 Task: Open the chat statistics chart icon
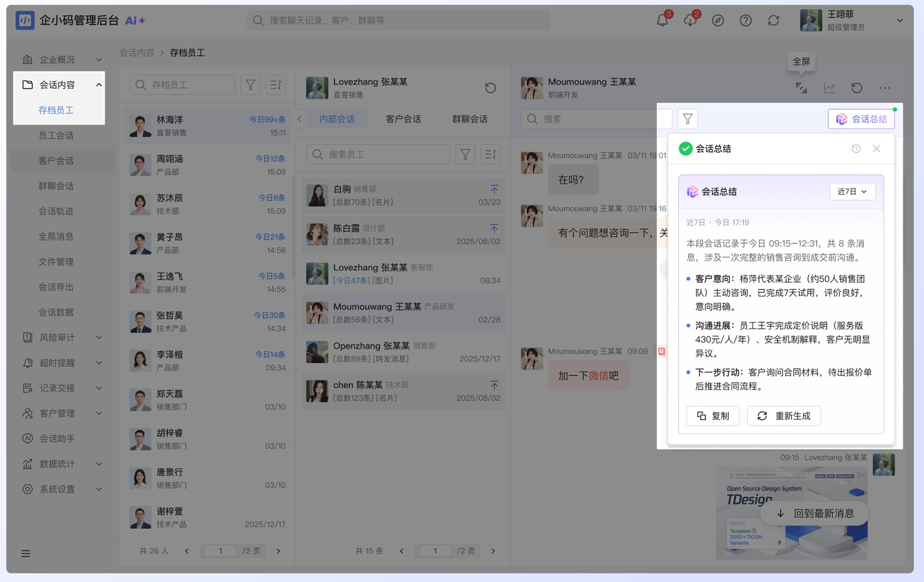coord(829,88)
